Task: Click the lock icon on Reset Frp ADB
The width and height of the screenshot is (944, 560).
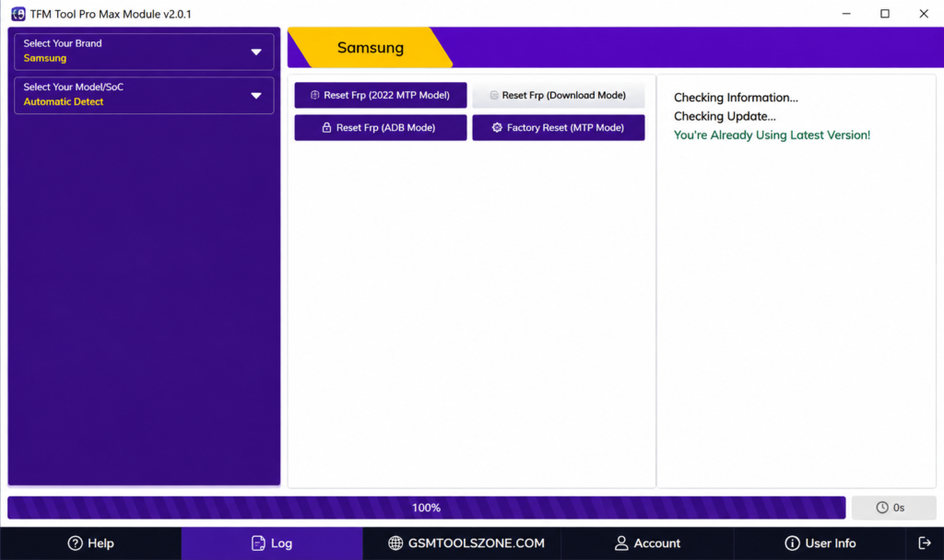Action: coord(326,127)
